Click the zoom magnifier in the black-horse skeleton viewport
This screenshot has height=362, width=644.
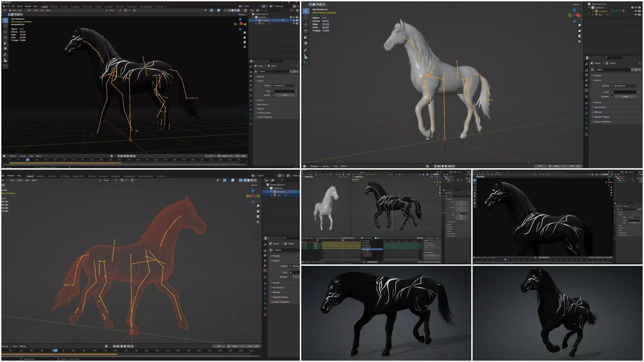(245, 33)
